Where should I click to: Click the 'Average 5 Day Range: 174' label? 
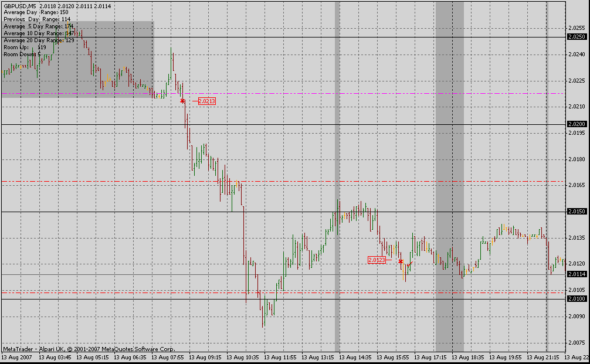click(38, 26)
